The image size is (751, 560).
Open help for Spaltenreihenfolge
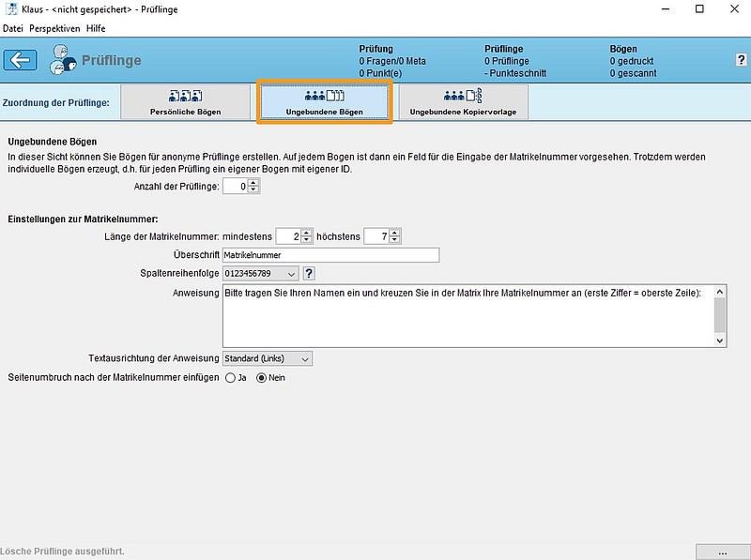tap(309, 273)
